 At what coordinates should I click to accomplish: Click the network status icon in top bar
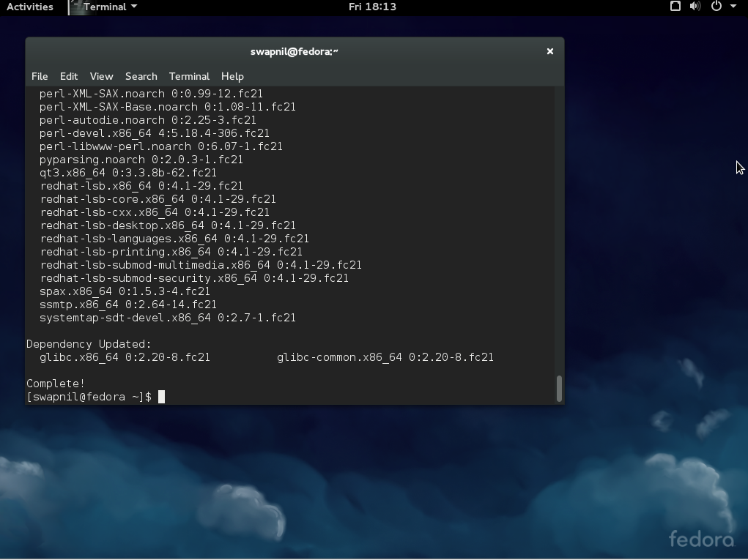[x=674, y=7]
